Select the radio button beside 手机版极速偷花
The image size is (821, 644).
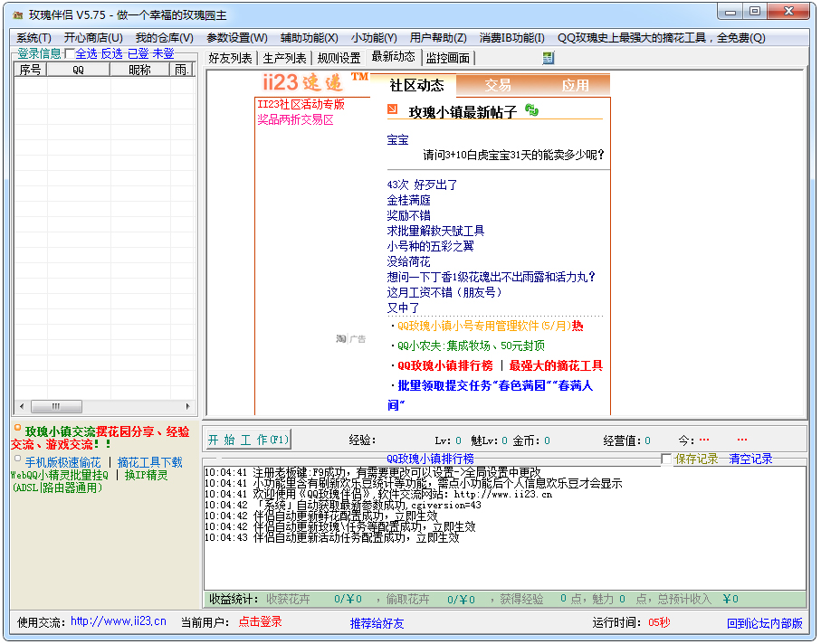(x=18, y=459)
